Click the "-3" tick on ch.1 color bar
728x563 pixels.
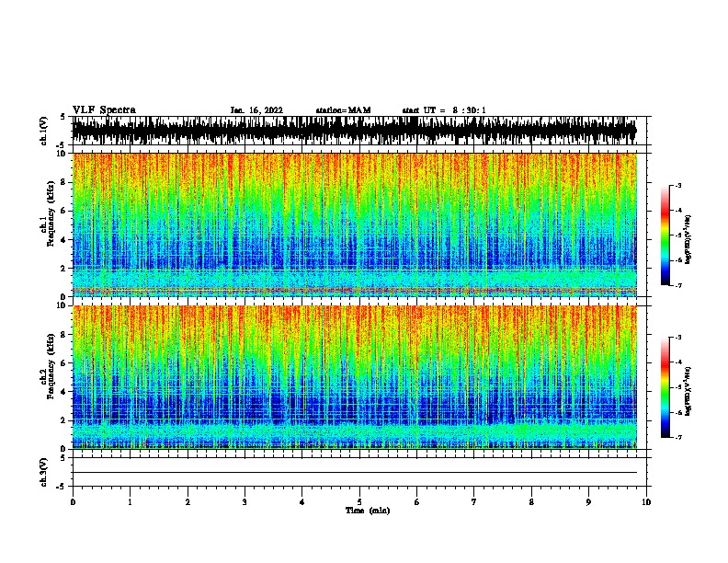(x=677, y=186)
